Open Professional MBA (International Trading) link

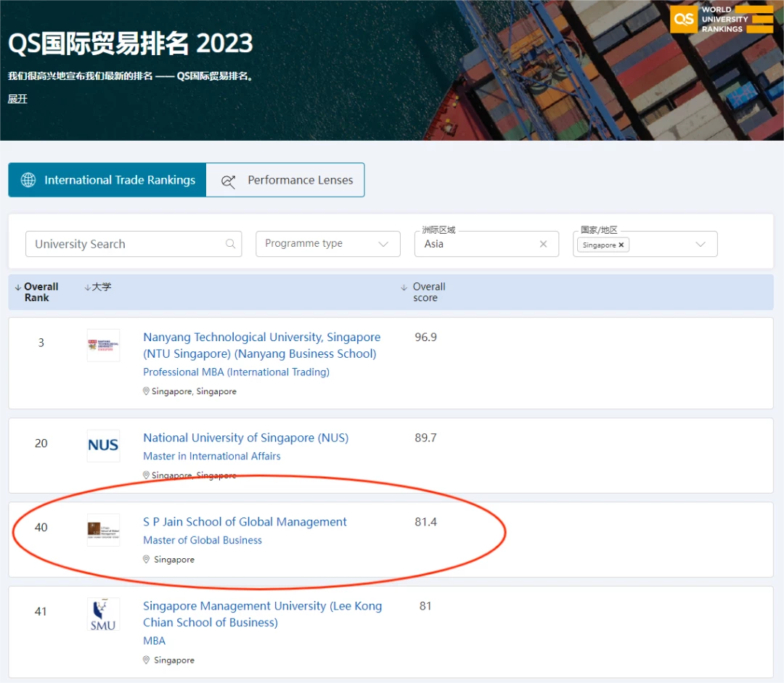[236, 372]
